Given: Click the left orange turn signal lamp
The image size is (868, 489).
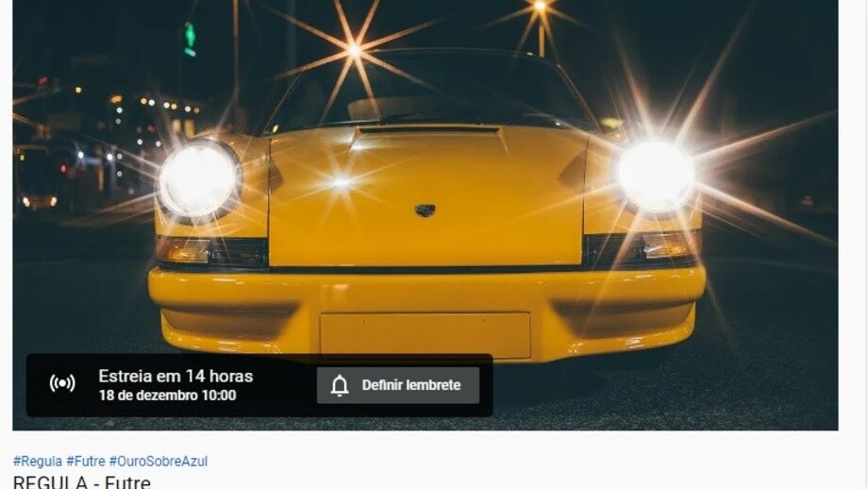Looking at the screenshot, I should 185,250.
